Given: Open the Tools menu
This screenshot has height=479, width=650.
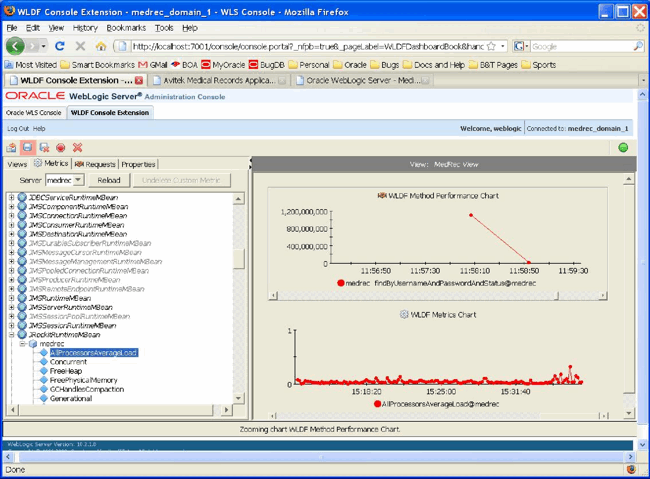Looking at the screenshot, I should (x=164, y=28).
